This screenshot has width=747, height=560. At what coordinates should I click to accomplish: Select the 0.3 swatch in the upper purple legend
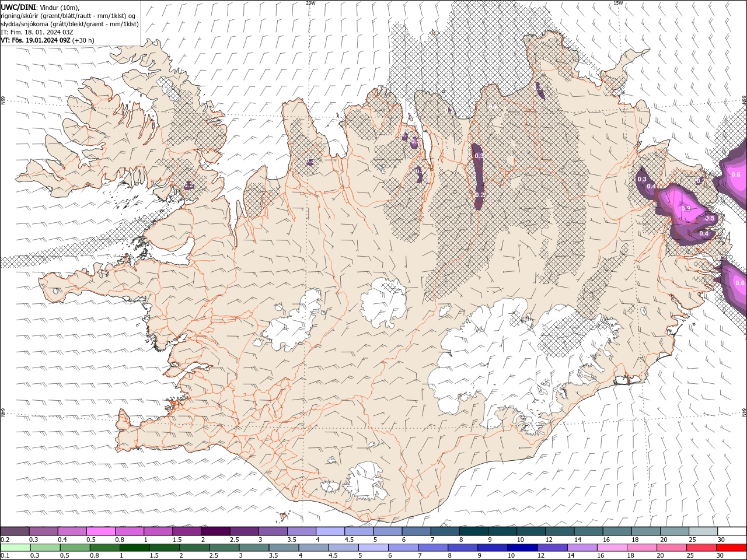tap(43, 531)
